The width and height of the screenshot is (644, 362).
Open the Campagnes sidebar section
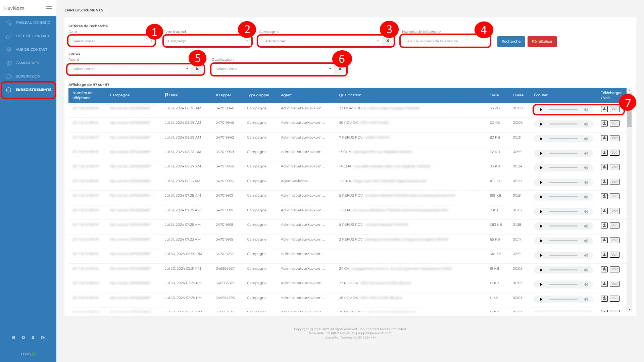coord(27,63)
